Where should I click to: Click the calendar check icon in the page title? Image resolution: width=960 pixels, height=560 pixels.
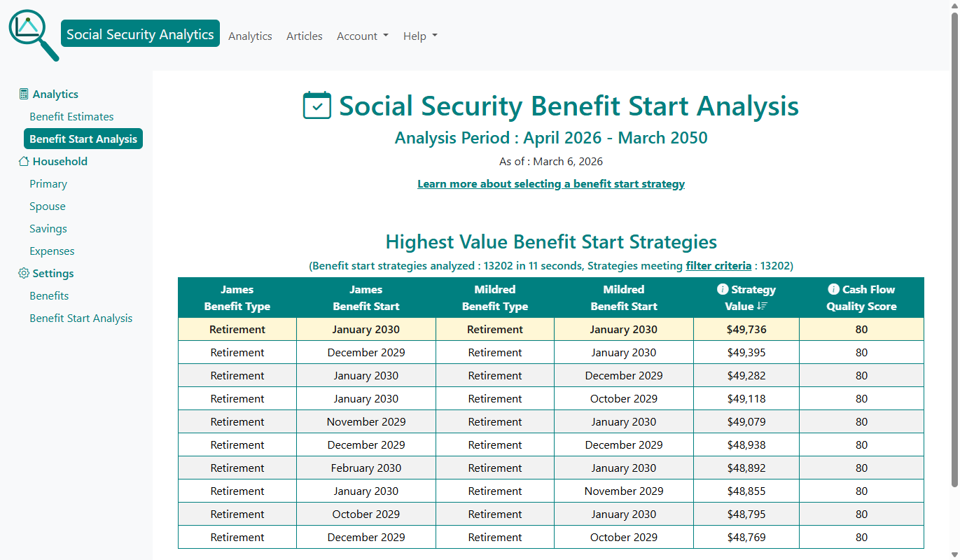[x=317, y=106]
